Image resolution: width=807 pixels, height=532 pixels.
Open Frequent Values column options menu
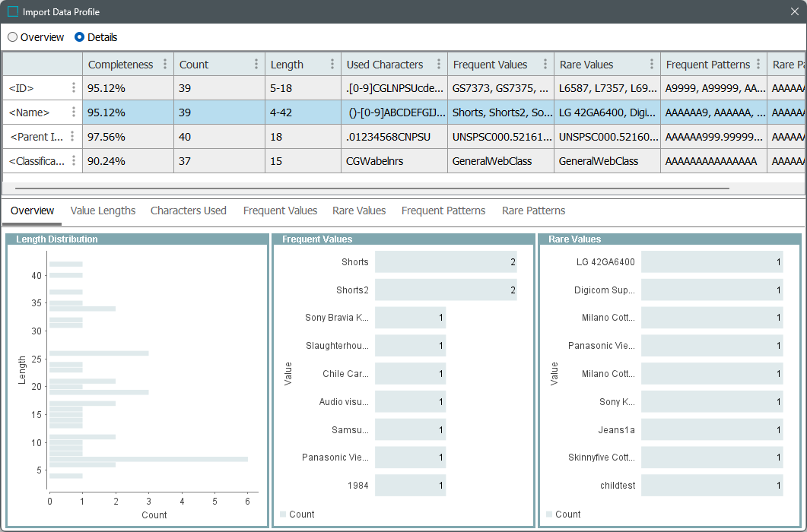click(x=545, y=64)
